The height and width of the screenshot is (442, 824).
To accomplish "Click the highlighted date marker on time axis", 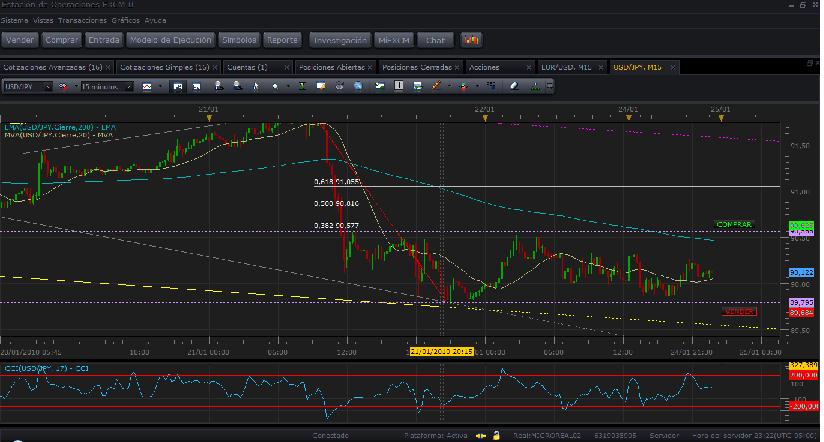I will (x=439, y=352).
